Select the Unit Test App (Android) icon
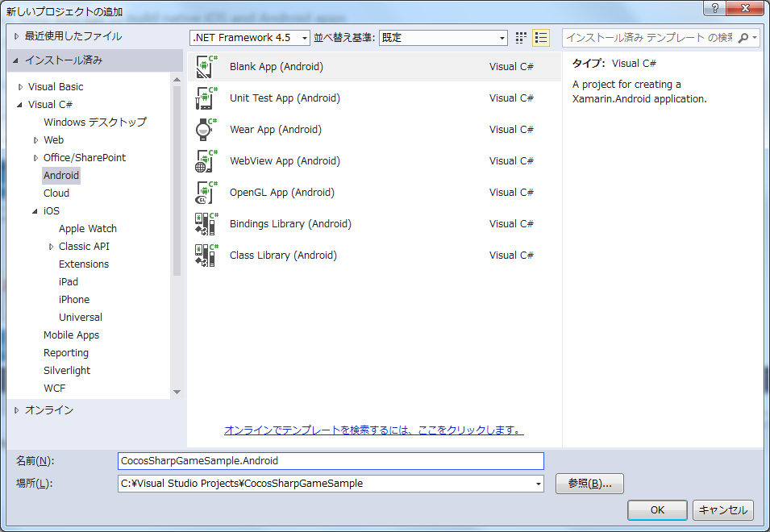 click(206, 98)
